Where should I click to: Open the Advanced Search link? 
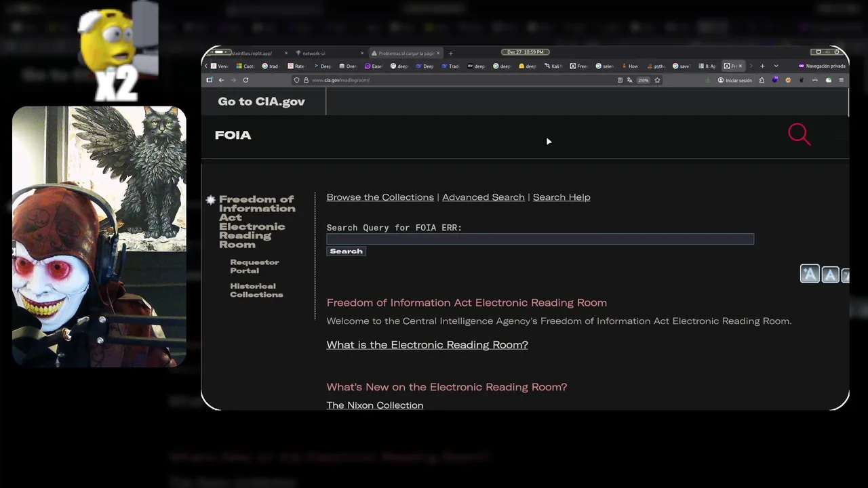pos(483,197)
